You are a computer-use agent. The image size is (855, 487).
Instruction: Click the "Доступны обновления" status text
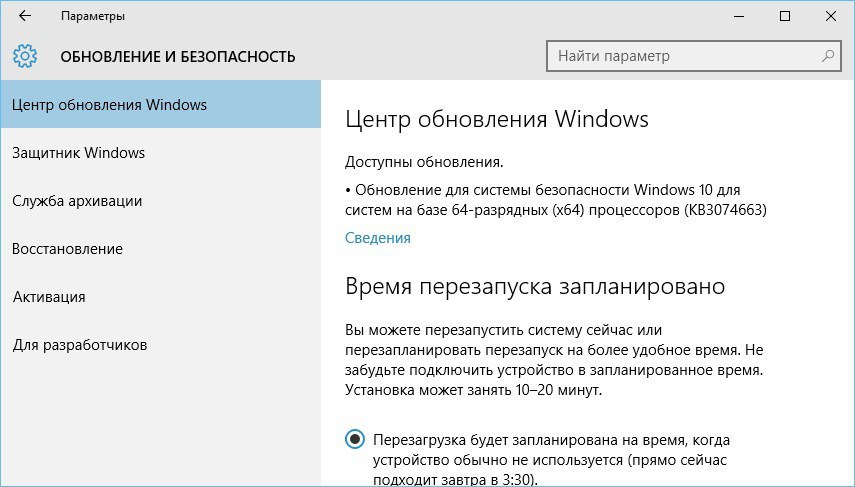click(424, 161)
